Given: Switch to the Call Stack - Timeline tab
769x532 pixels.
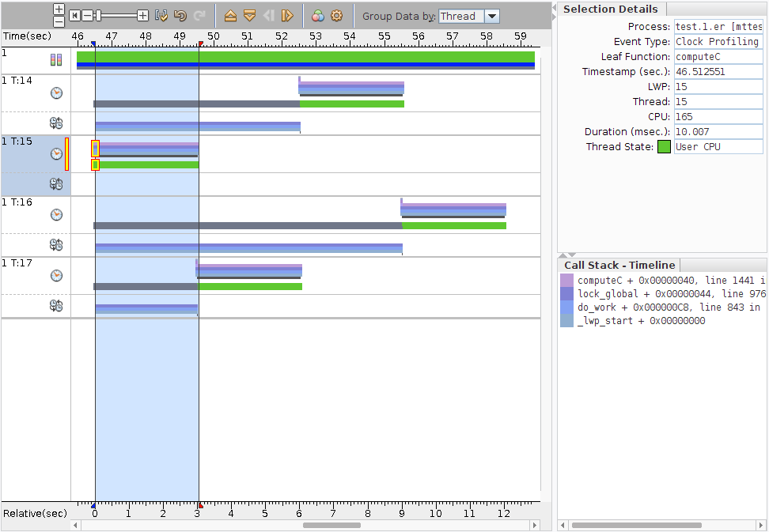Looking at the screenshot, I should (619, 265).
